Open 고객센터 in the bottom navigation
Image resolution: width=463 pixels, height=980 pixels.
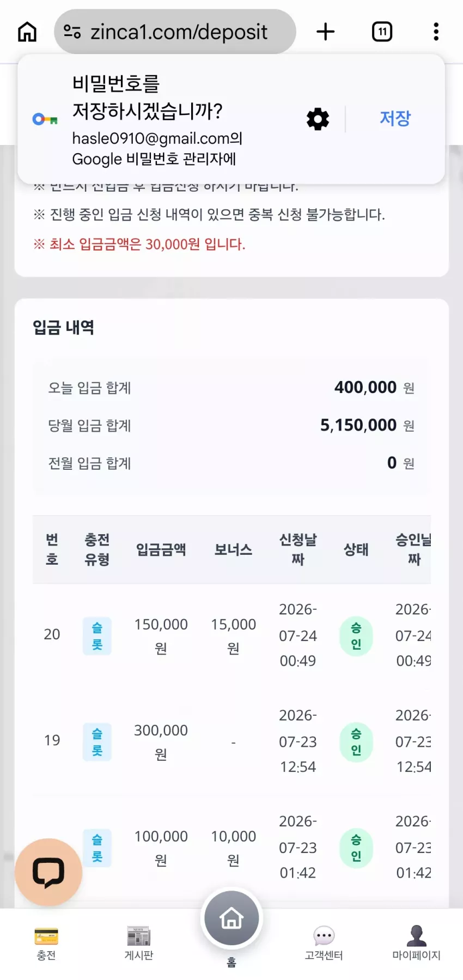click(324, 944)
